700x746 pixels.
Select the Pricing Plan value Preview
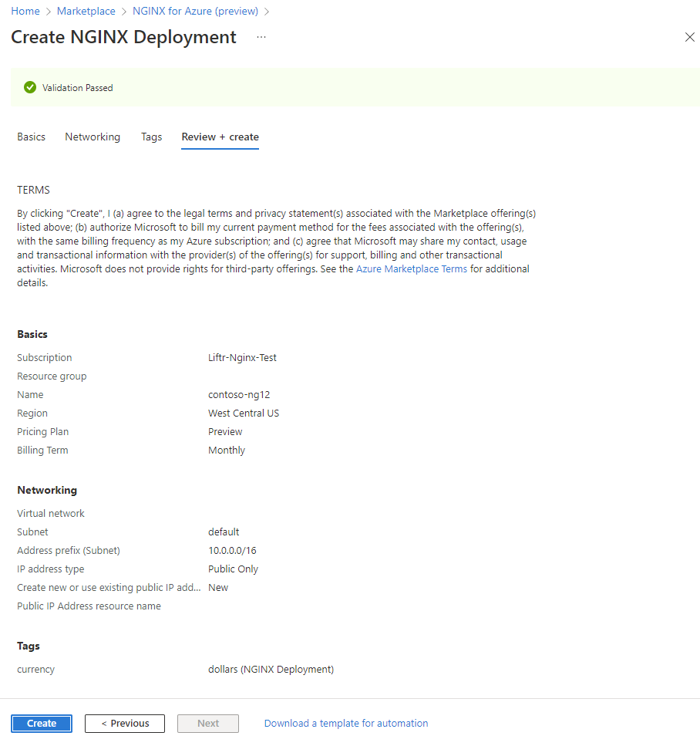coord(225,432)
